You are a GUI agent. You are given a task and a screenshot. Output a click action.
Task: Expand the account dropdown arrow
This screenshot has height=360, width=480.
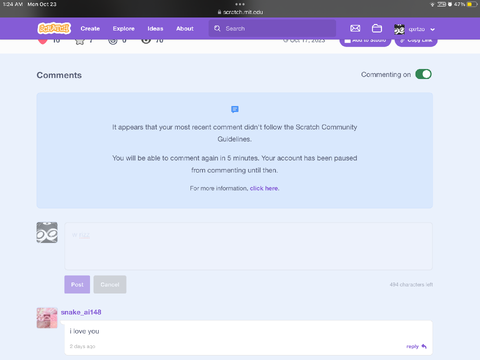432,29
